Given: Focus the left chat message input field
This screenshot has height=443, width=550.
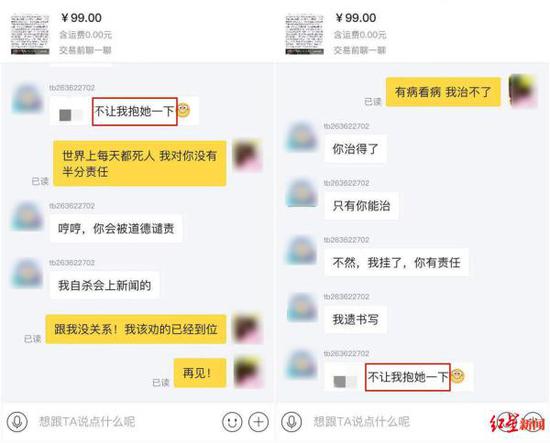Looking at the screenshot, I should click(x=126, y=421).
